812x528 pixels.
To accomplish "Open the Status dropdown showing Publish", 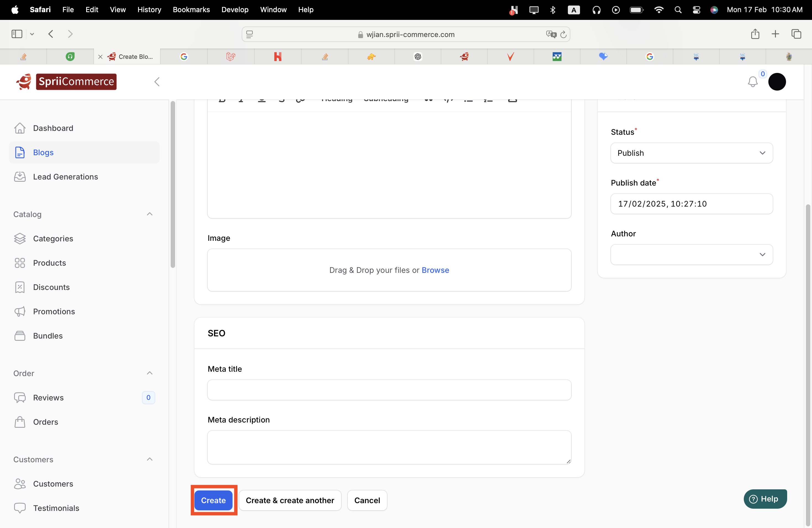I will [x=691, y=153].
